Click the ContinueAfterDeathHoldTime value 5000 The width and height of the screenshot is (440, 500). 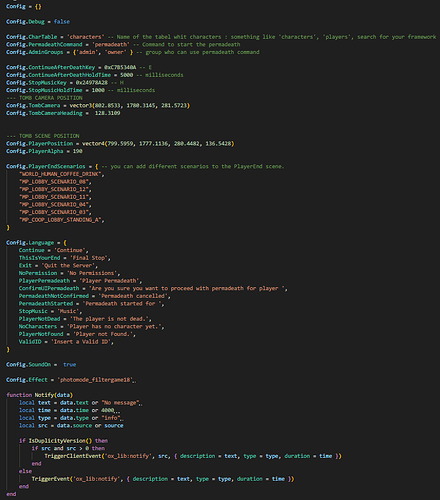126,75
